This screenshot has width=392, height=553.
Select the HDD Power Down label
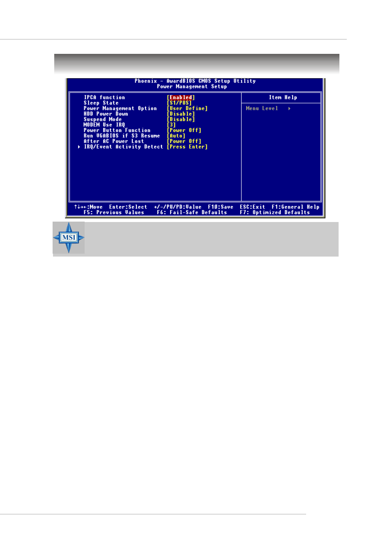point(106,114)
